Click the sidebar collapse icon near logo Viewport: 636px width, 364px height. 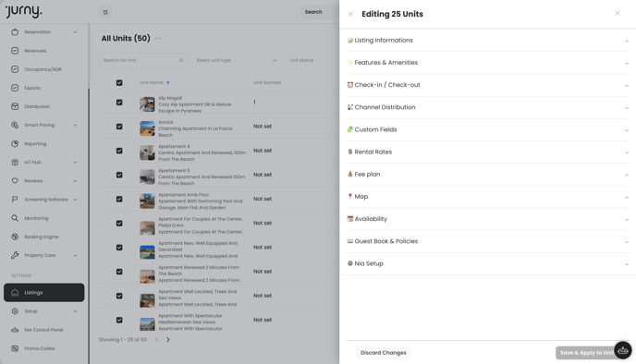[x=105, y=12]
